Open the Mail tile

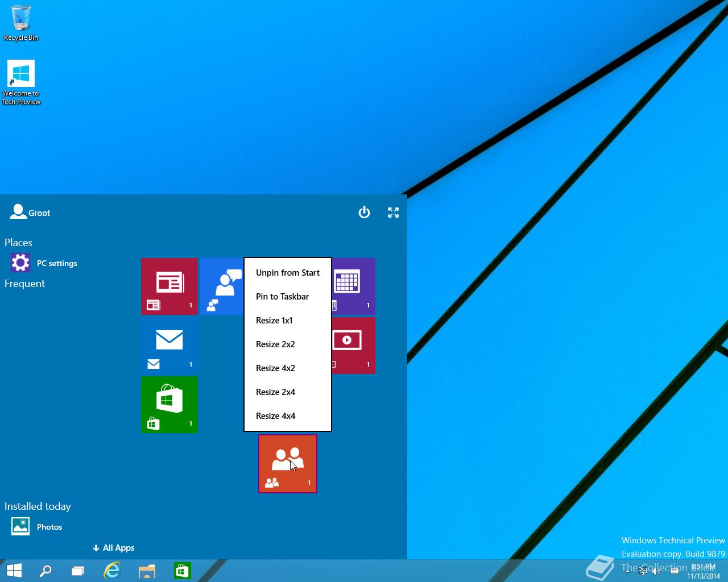click(169, 346)
